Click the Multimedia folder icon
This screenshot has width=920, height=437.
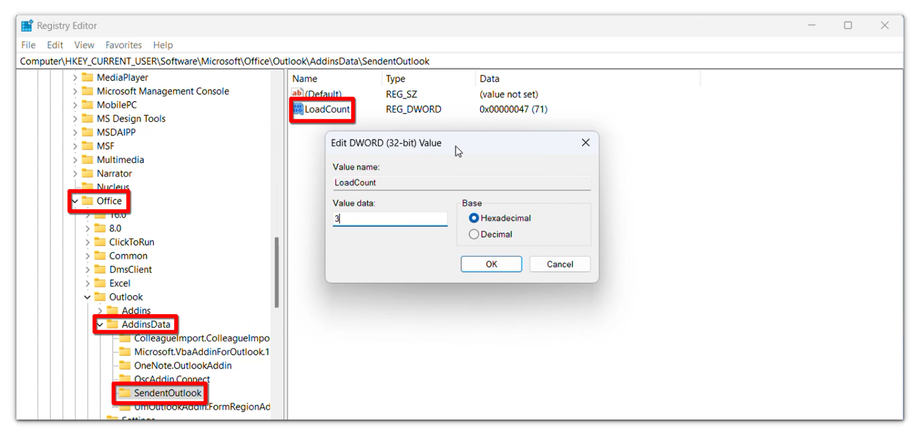[87, 160]
